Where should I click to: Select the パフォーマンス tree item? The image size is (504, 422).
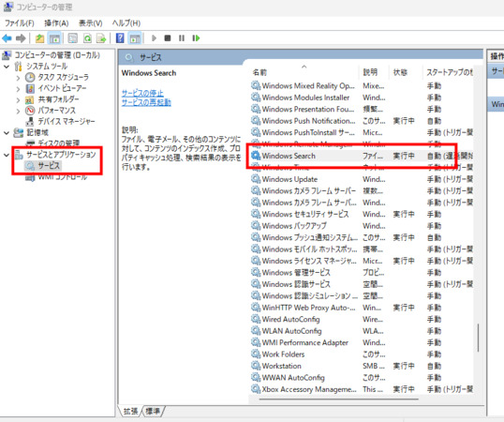(57, 111)
